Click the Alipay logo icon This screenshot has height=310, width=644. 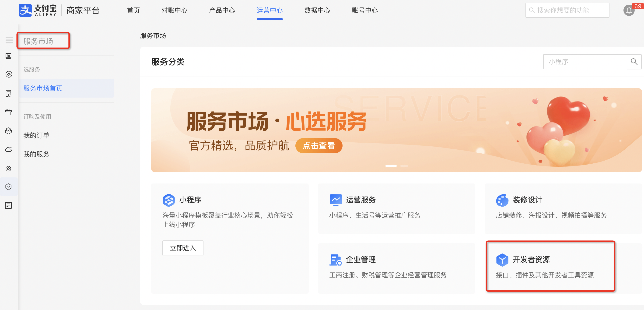pos(25,10)
